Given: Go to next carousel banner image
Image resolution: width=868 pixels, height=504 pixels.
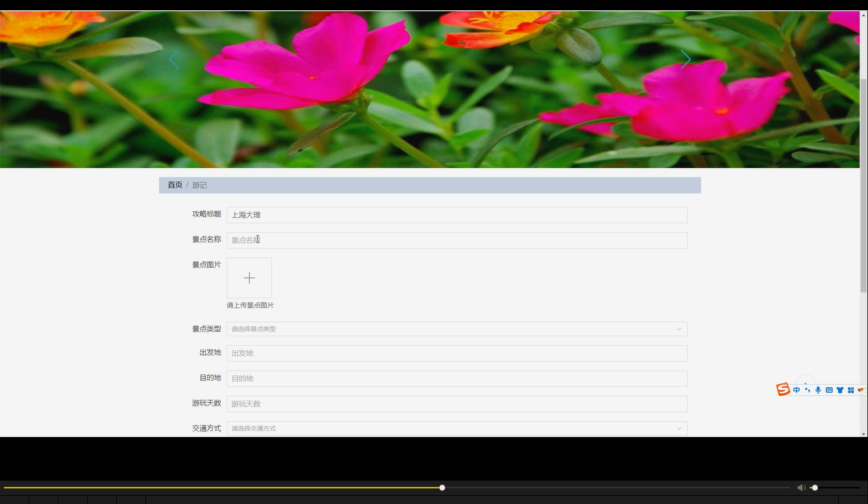Looking at the screenshot, I should pos(685,60).
